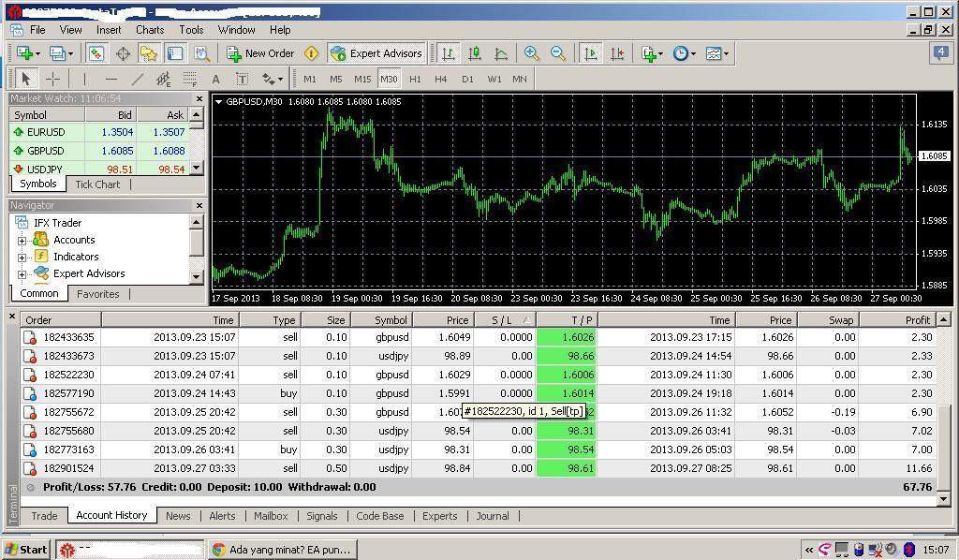The image size is (959, 560).
Task: Select the Cursor arrow tool
Action: [x=25, y=79]
